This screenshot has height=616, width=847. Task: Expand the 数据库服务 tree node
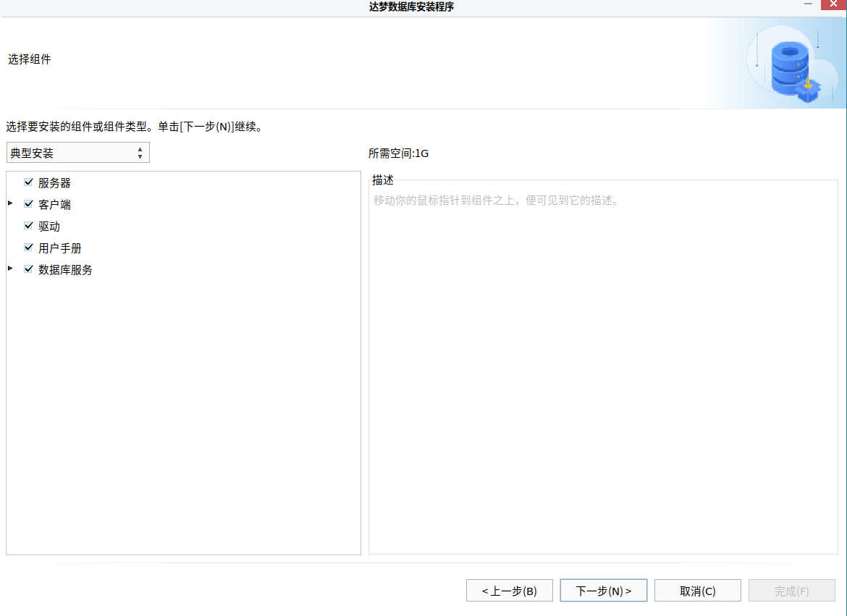pos(10,269)
